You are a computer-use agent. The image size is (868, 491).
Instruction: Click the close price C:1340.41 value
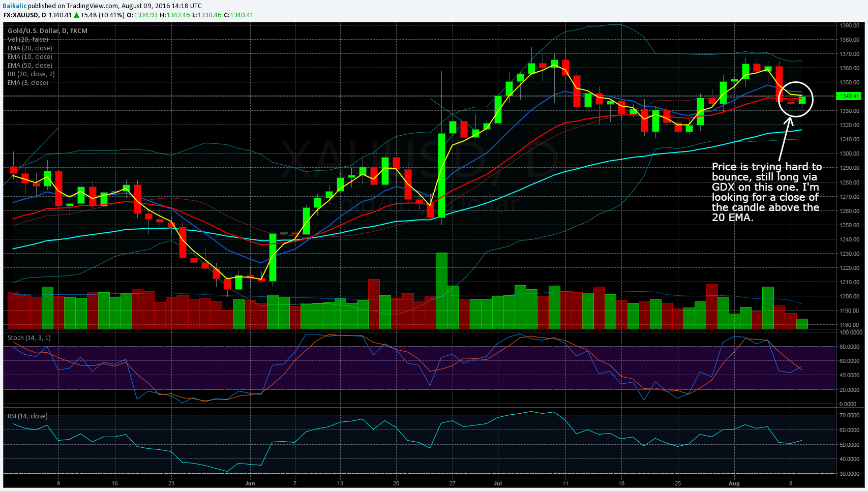click(x=239, y=15)
